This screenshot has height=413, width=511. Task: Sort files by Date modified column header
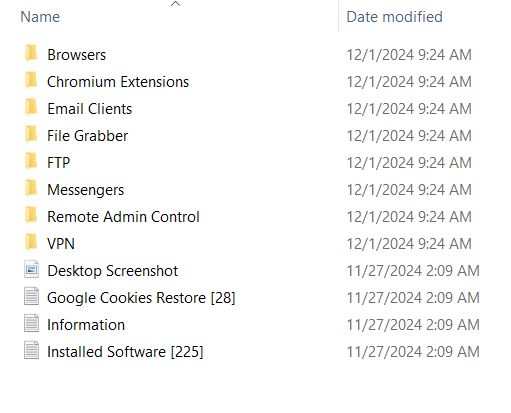pos(394,17)
